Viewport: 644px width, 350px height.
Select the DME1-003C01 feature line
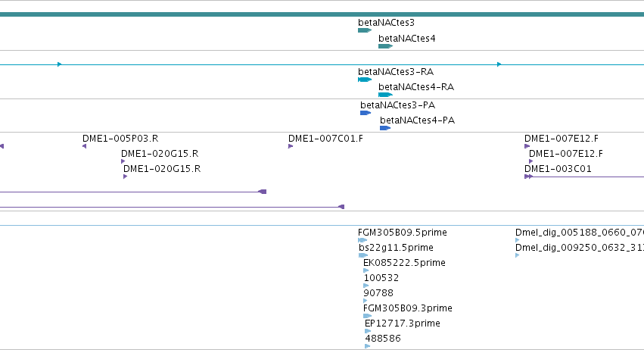pyautogui.click(x=584, y=177)
